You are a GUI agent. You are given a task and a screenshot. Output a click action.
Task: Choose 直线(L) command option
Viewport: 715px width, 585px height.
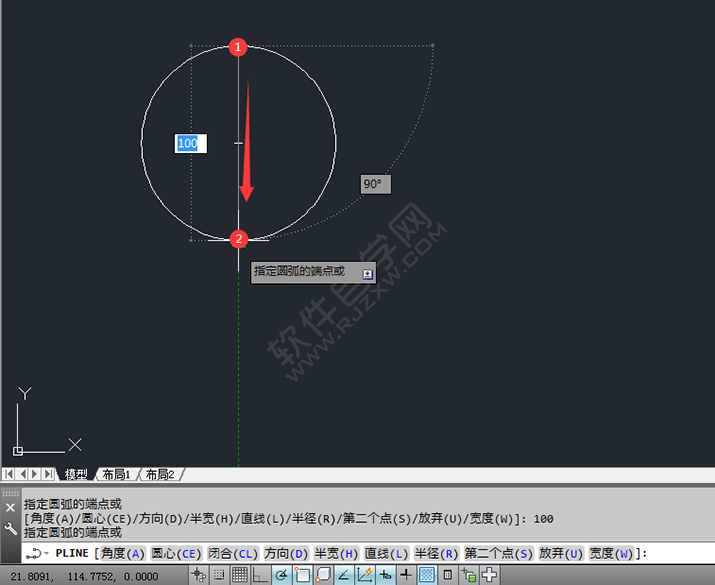(386, 554)
